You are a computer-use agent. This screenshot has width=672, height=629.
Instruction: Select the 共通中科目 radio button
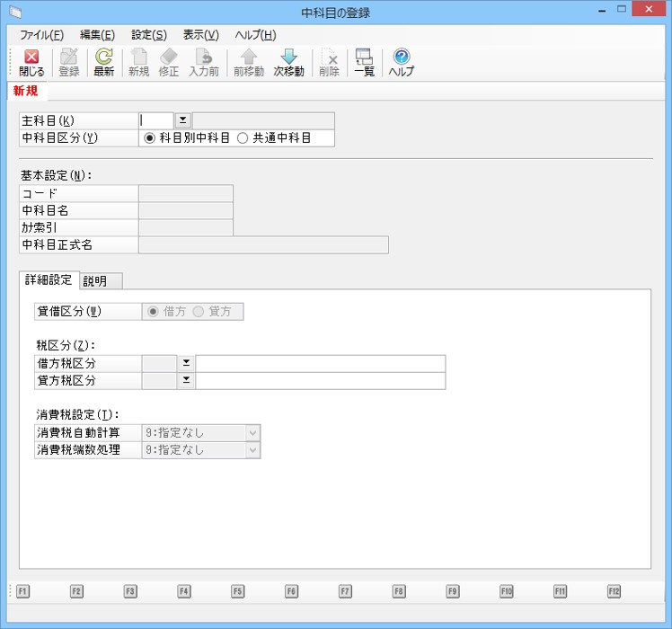[243, 138]
